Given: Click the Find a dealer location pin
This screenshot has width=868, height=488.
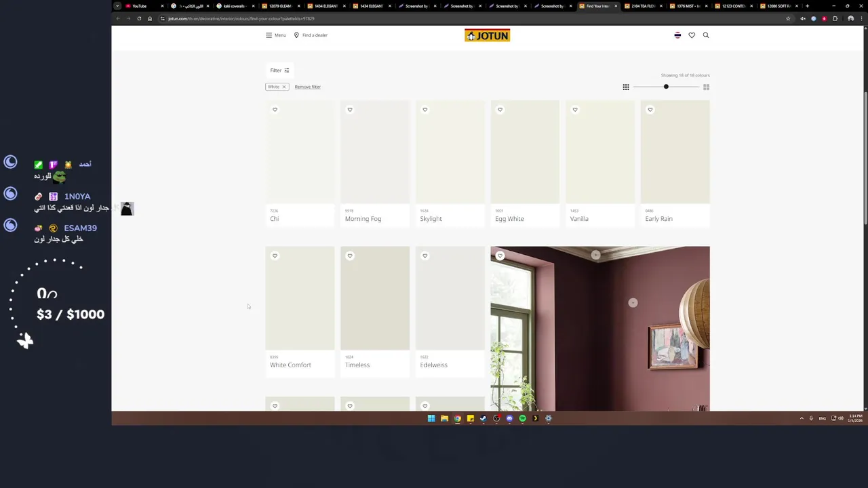Looking at the screenshot, I should [x=296, y=35].
